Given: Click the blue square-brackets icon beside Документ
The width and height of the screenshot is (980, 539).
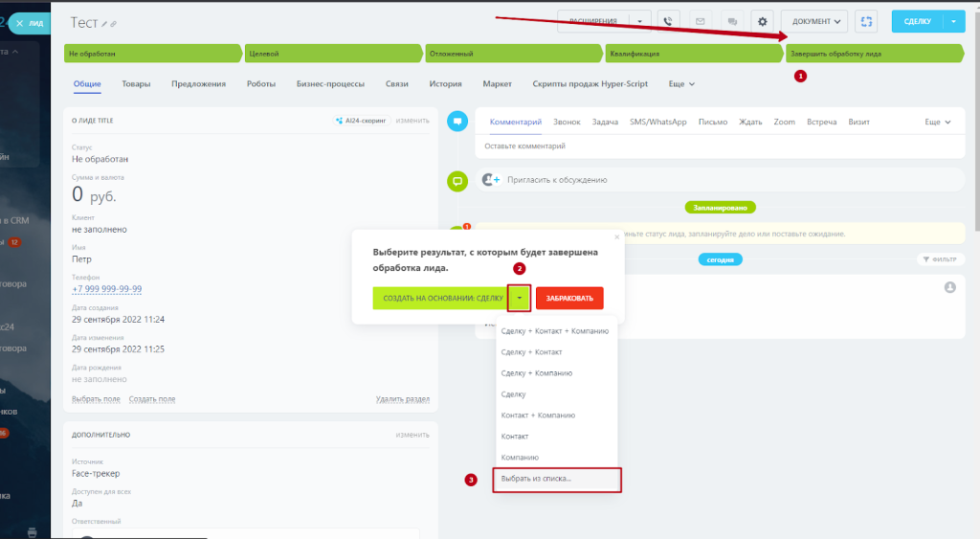Looking at the screenshot, I should 866,21.
